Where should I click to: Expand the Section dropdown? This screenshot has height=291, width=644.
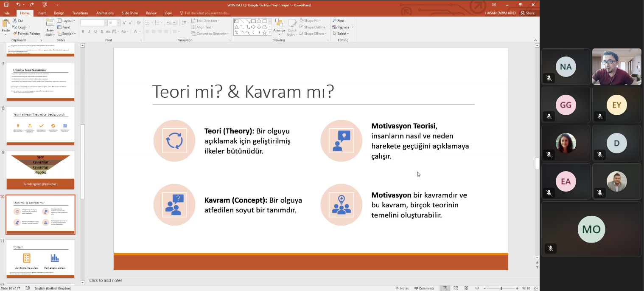67,33
